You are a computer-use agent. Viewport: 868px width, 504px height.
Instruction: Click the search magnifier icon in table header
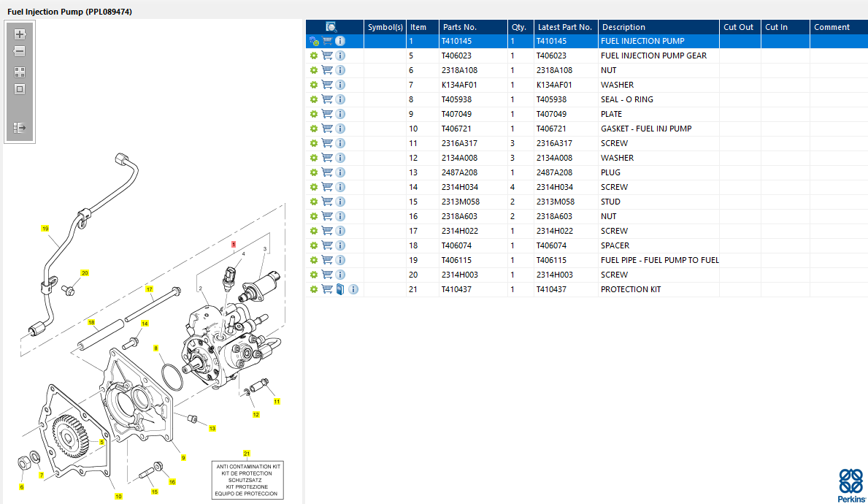331,26
